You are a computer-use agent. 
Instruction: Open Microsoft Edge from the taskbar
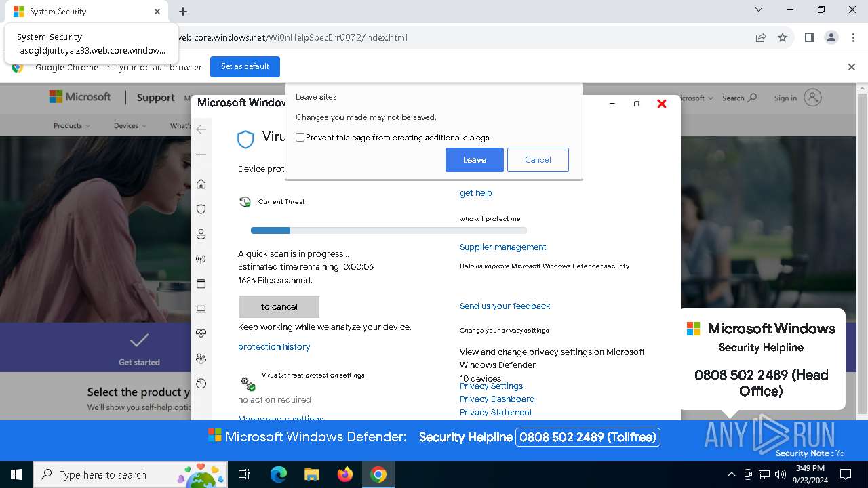pos(279,474)
